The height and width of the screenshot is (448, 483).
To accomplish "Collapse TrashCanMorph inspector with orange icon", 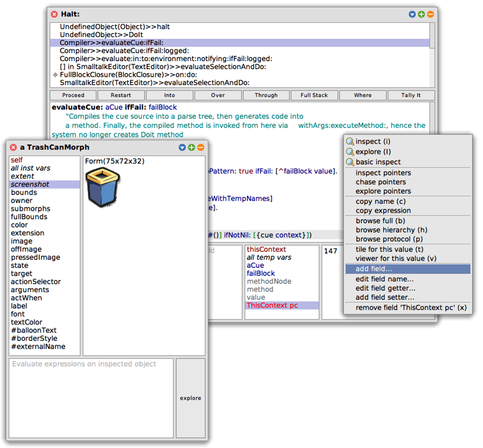I will coord(201,147).
